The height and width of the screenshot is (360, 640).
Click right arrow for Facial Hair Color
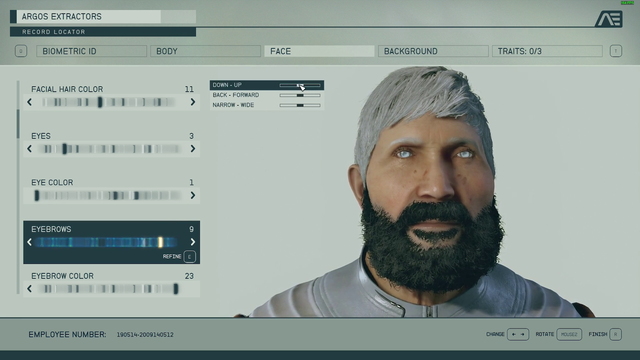(x=193, y=102)
